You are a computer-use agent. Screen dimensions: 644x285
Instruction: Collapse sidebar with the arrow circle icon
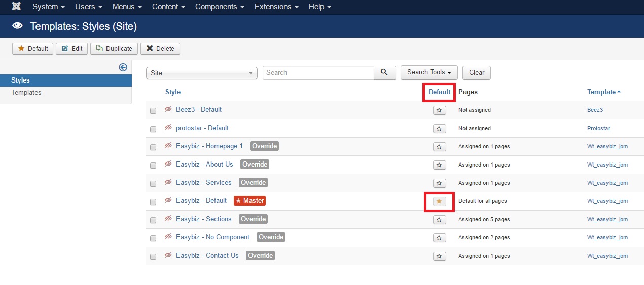[123, 67]
